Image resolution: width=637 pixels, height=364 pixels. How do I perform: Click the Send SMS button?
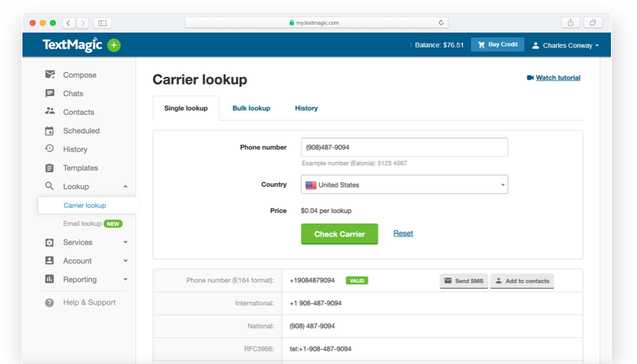click(x=463, y=281)
